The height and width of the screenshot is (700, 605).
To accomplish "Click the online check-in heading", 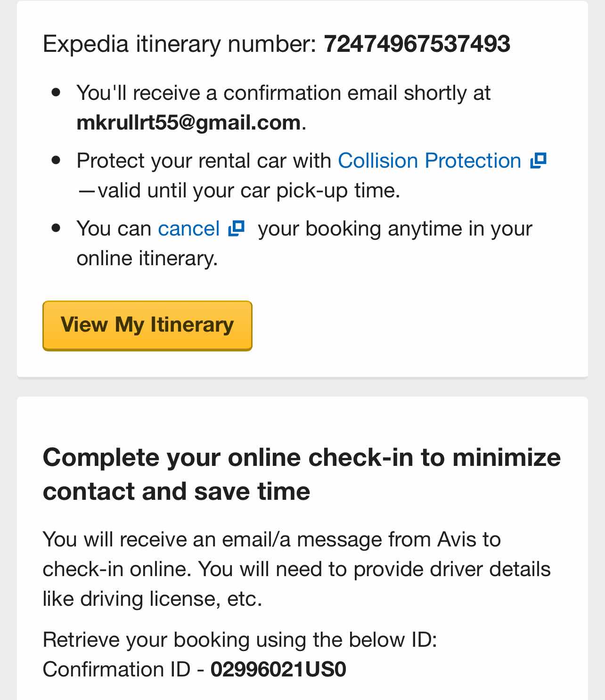I will [x=302, y=474].
